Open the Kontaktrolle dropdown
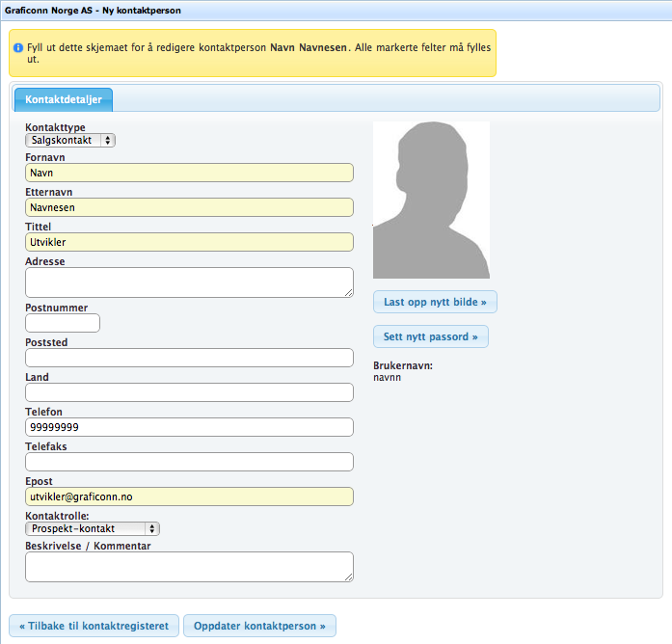The image size is (672, 644). 93,528
